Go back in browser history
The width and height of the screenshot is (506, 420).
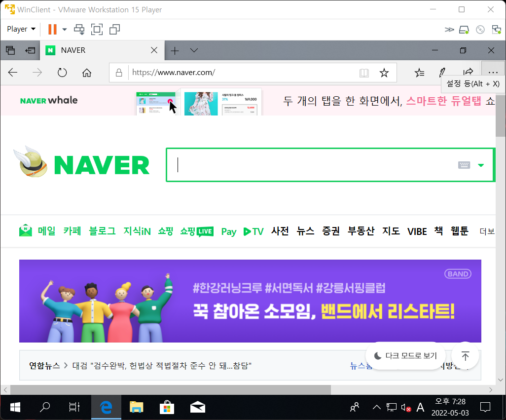click(x=13, y=73)
